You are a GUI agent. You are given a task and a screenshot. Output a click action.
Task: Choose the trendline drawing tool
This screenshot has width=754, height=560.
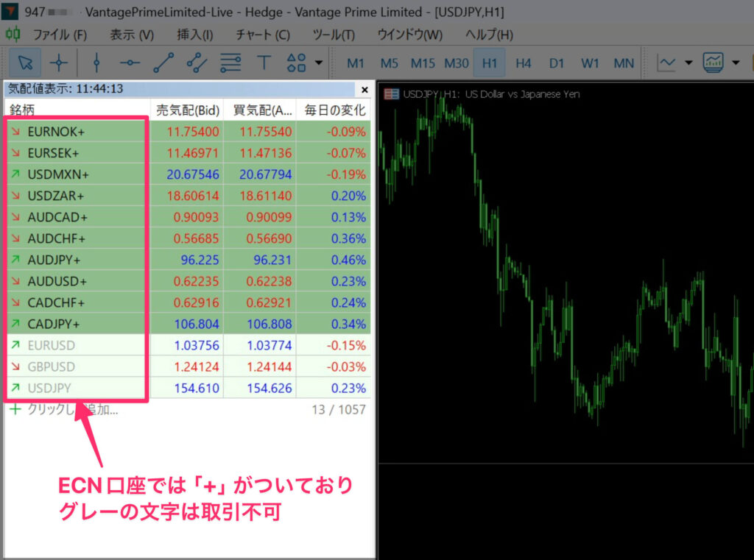(163, 63)
